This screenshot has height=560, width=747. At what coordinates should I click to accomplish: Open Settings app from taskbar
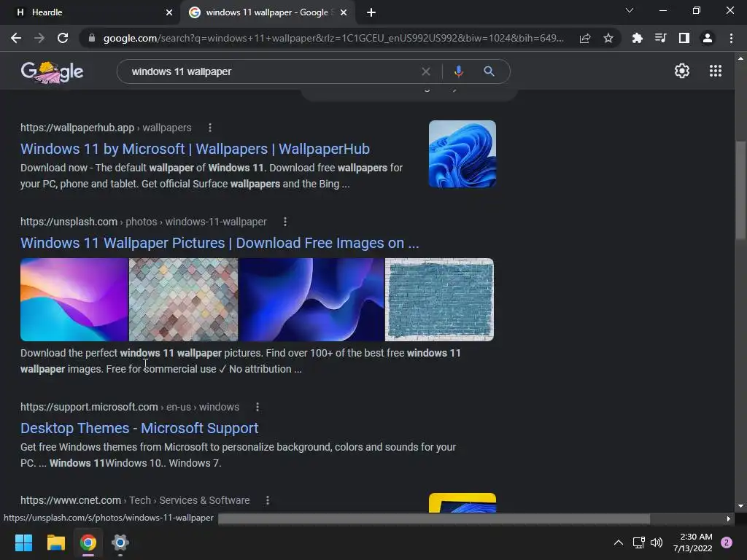(x=120, y=542)
